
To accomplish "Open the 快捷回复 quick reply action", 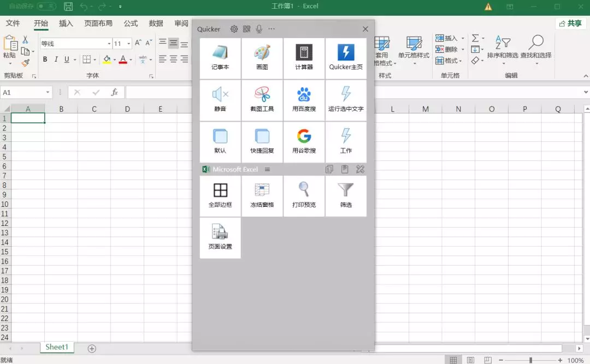I will 262,142.
